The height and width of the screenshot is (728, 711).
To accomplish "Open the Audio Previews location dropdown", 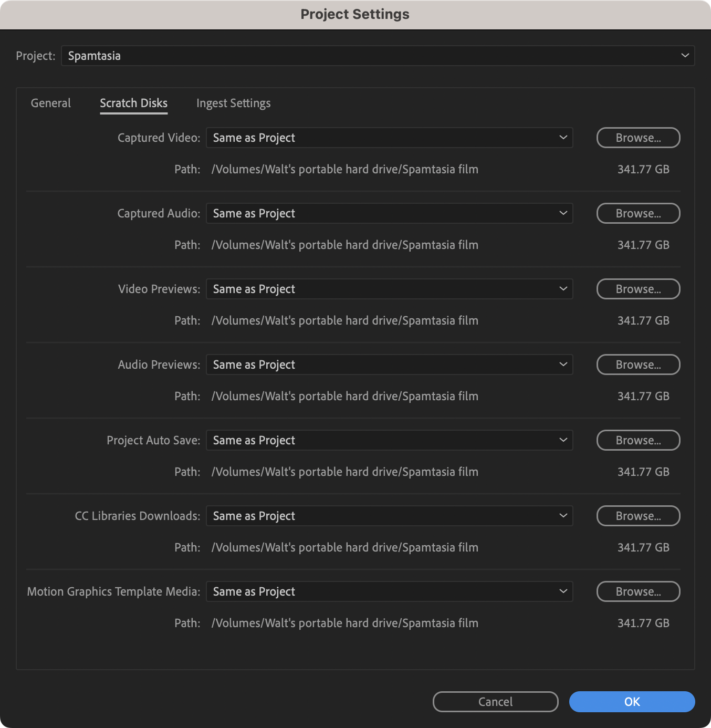I will tap(389, 365).
